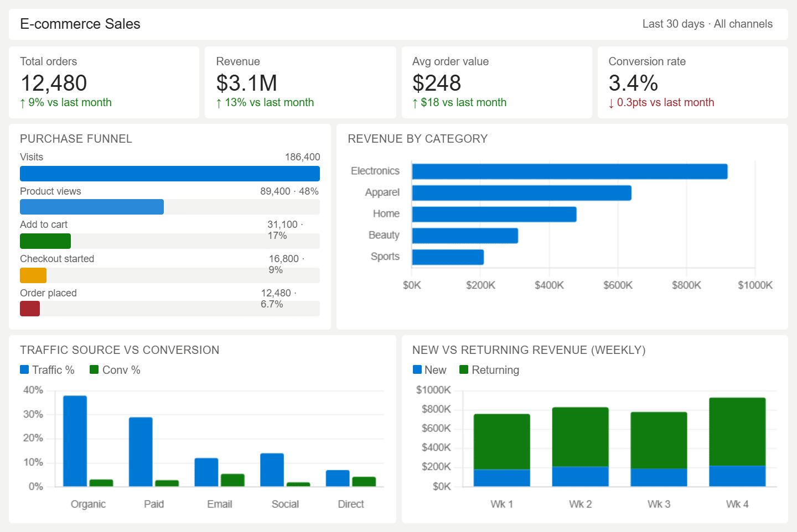
Task: Click the green Add to cart funnel bar
Action: click(45, 241)
